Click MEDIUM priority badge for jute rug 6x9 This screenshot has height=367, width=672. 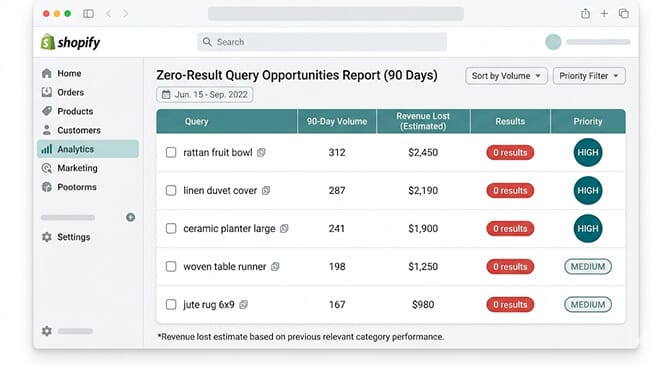(588, 304)
